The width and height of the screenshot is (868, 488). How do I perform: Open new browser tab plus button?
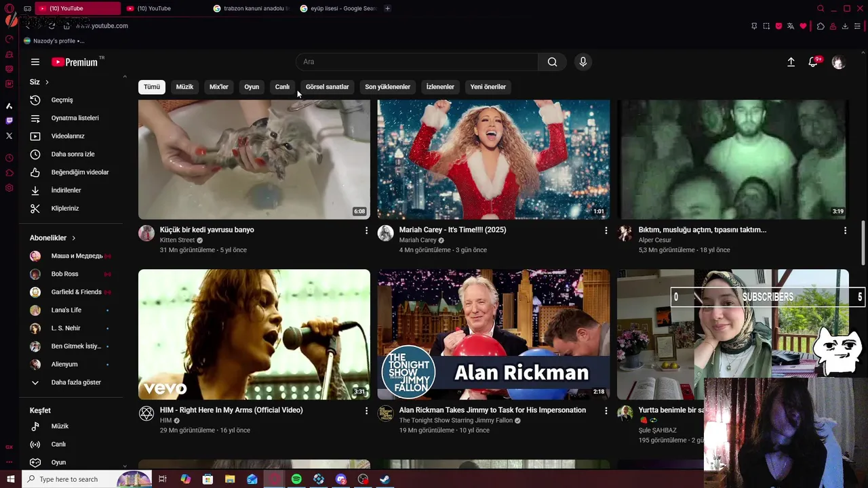[387, 8]
